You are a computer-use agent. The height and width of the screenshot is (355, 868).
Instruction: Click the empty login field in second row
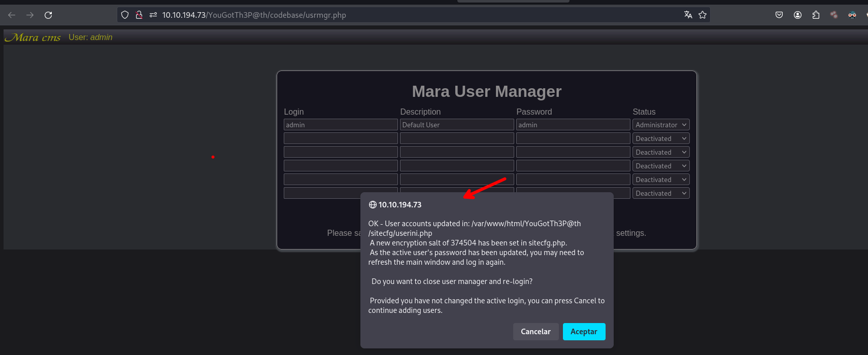340,138
